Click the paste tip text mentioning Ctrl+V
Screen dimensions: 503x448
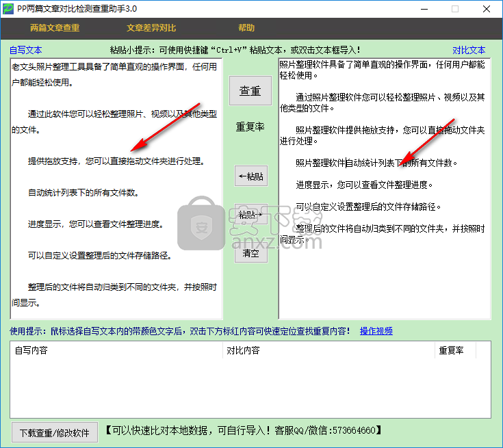(x=235, y=50)
